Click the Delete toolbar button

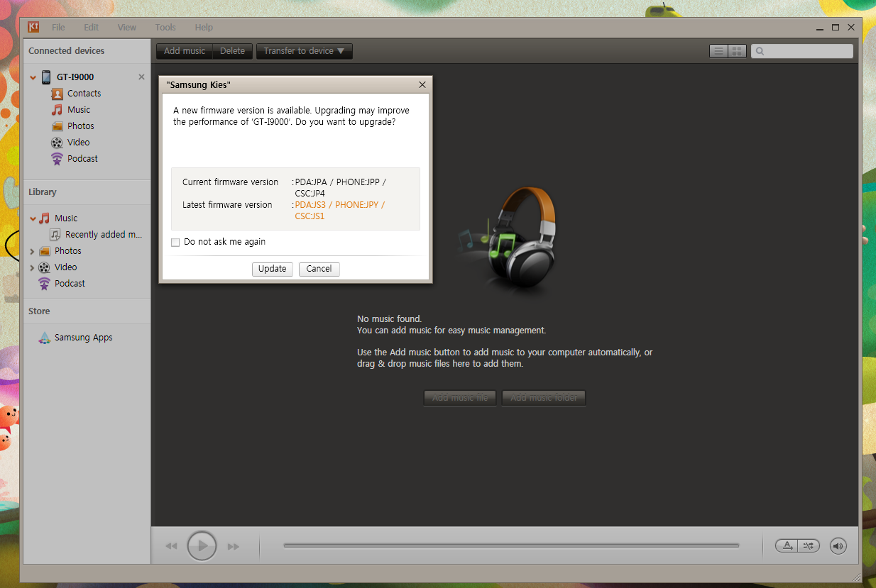click(232, 51)
